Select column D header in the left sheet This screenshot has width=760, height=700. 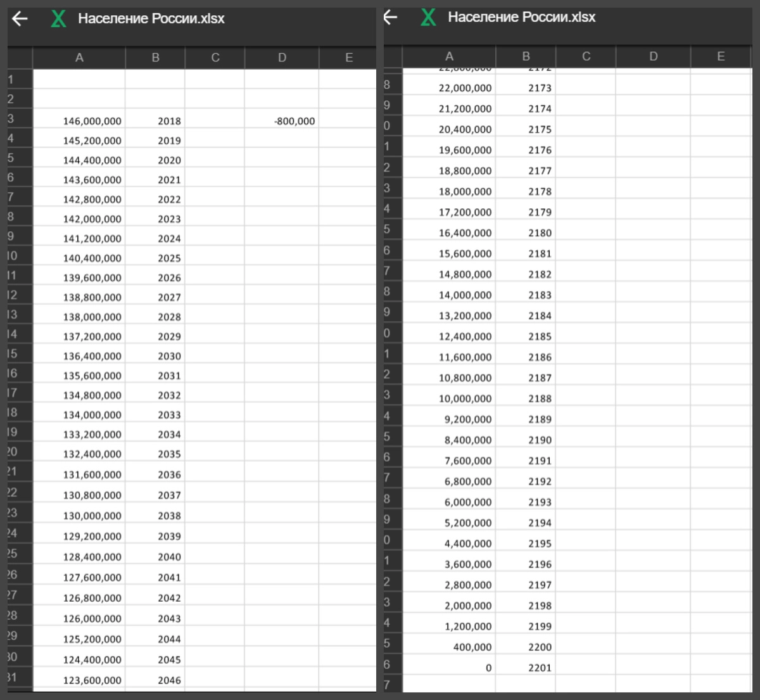tap(282, 58)
